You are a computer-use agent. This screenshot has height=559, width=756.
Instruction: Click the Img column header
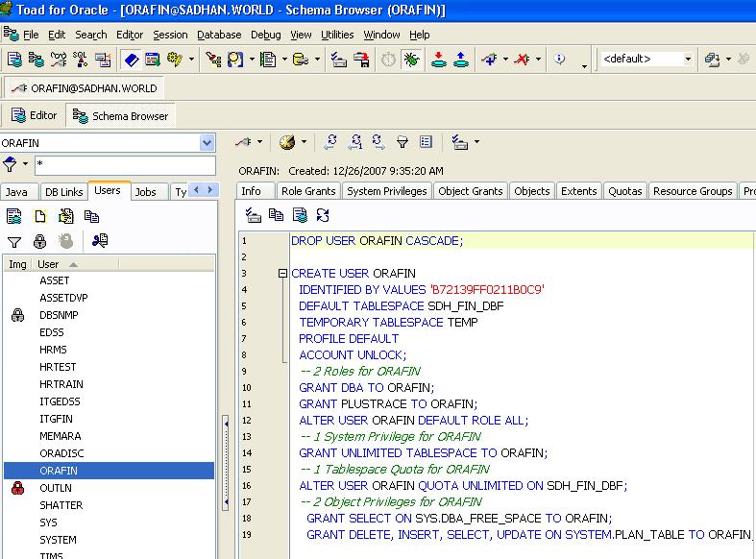(x=18, y=264)
